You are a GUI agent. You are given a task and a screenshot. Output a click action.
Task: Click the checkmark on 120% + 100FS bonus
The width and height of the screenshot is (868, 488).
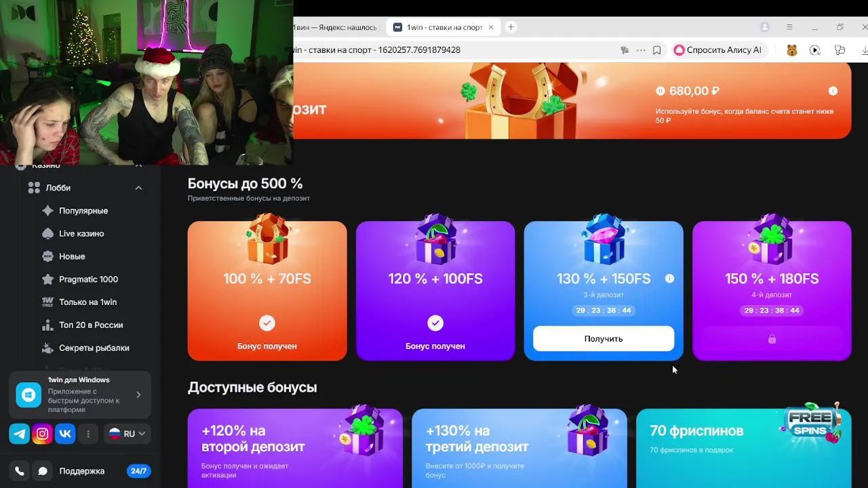point(435,323)
